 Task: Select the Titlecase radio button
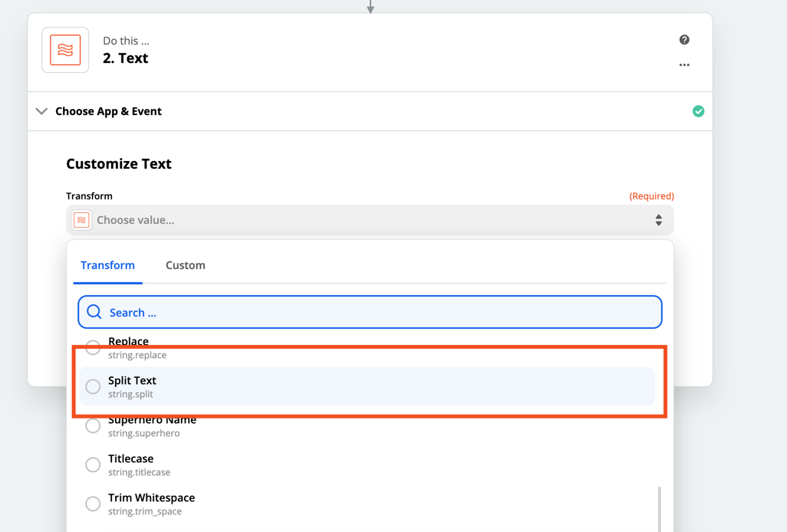click(93, 465)
